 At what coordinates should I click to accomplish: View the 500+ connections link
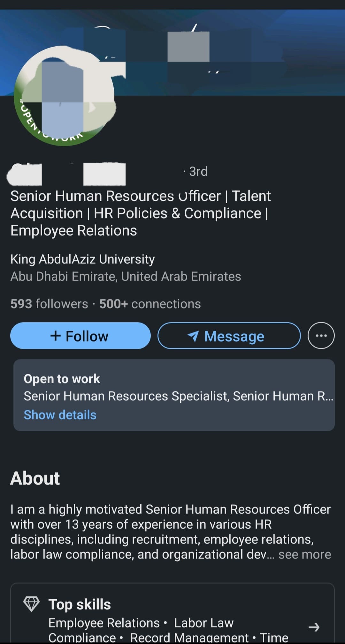pyautogui.click(x=150, y=304)
